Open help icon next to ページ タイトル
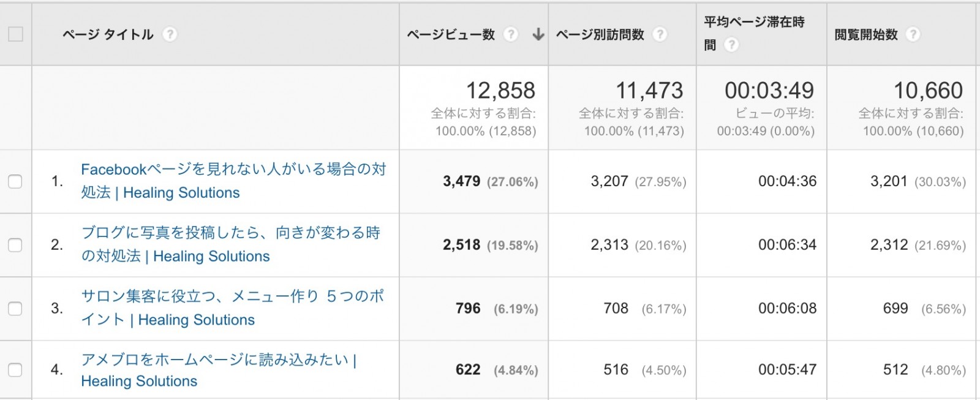Viewport: 980px width, 400px height. [170, 34]
